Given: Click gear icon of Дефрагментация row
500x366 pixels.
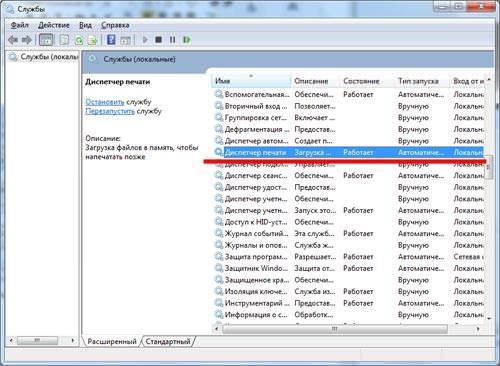Looking at the screenshot, I should pyautogui.click(x=219, y=129).
